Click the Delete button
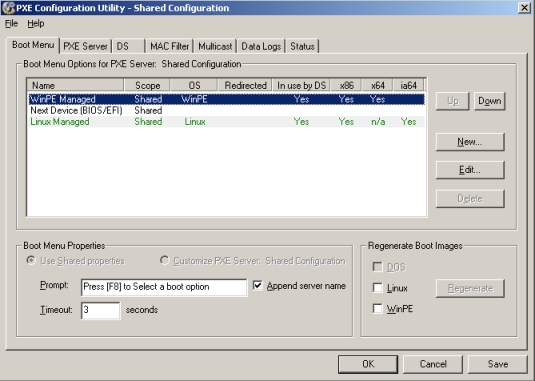The image size is (535, 381). (x=470, y=199)
